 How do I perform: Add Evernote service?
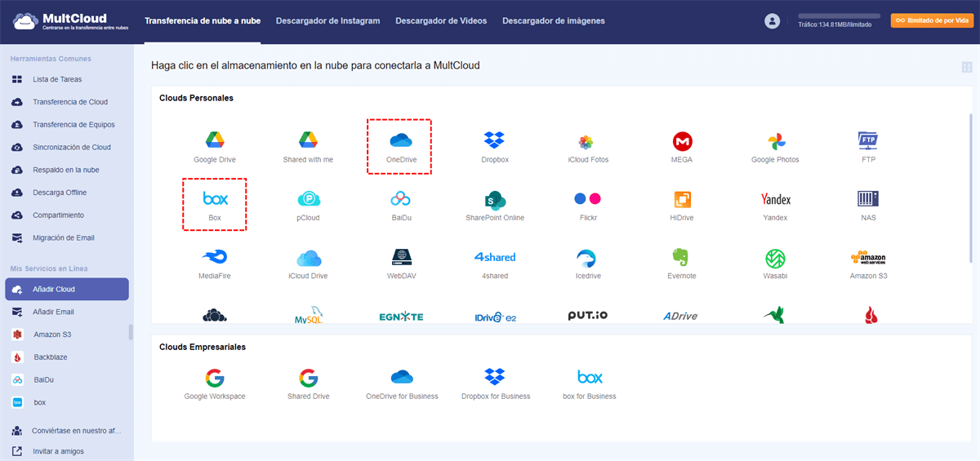(682, 264)
